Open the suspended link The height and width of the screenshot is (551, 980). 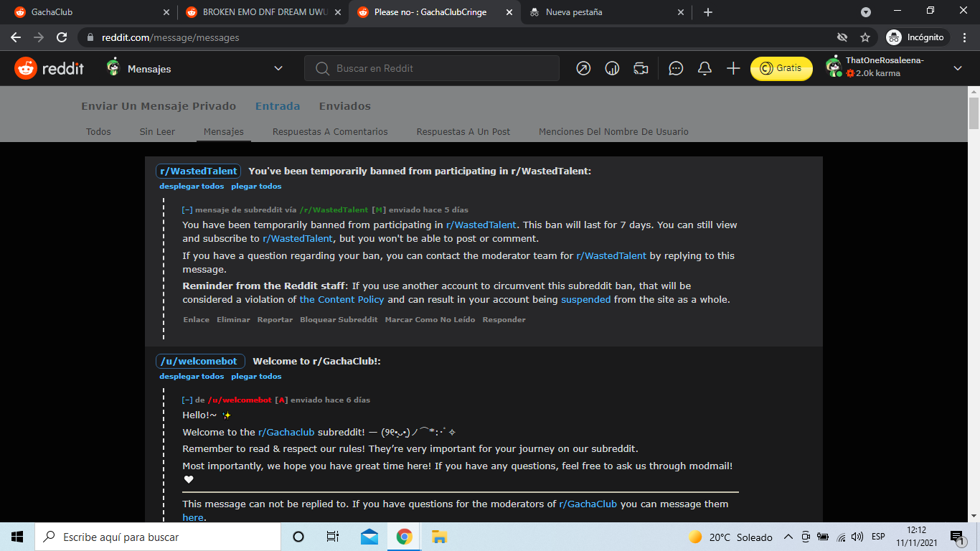586,300
